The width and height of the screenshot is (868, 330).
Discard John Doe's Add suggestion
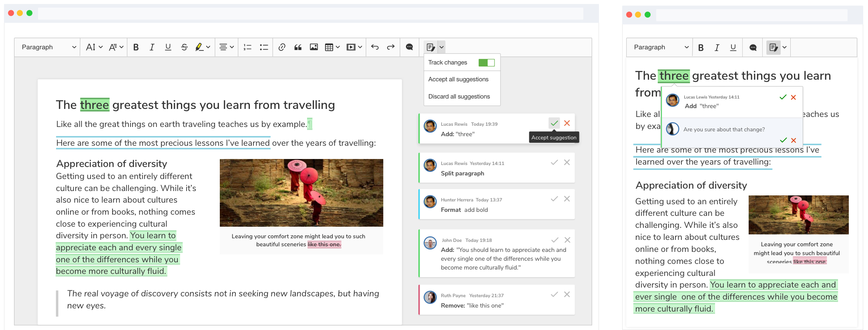click(567, 240)
